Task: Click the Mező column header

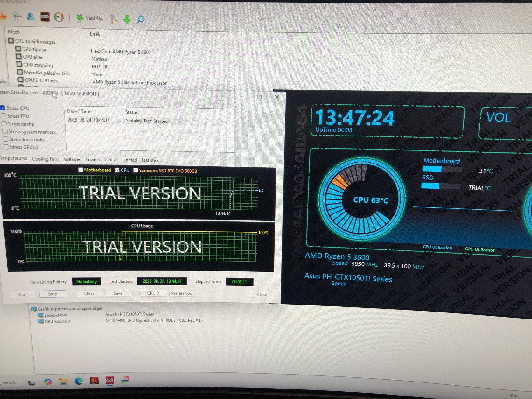Action: point(14,31)
